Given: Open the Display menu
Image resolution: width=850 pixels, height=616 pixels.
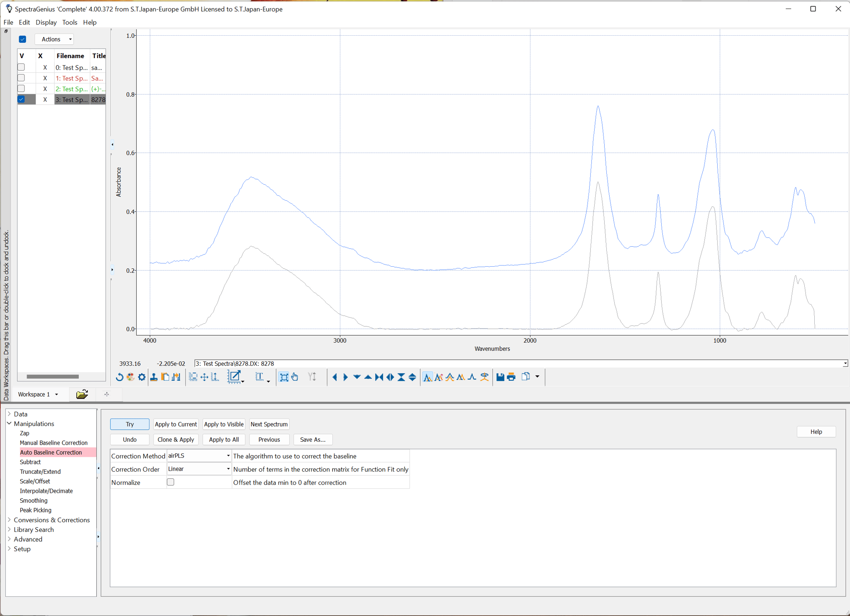Looking at the screenshot, I should click(46, 22).
